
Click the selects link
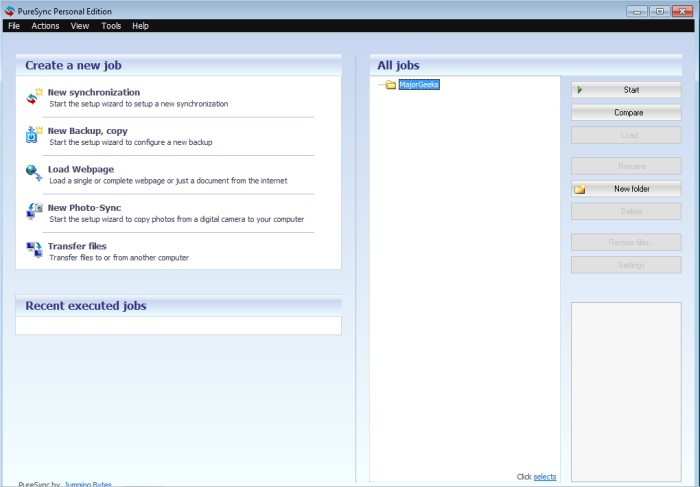click(x=545, y=477)
